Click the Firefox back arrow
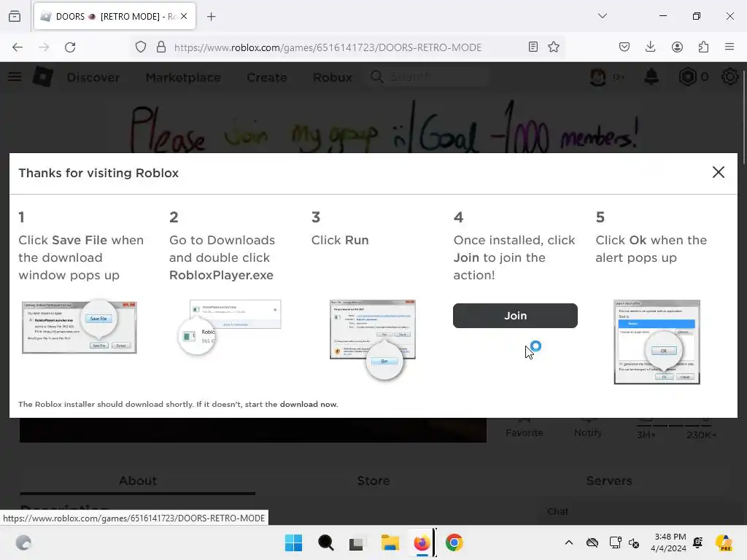 (x=18, y=47)
